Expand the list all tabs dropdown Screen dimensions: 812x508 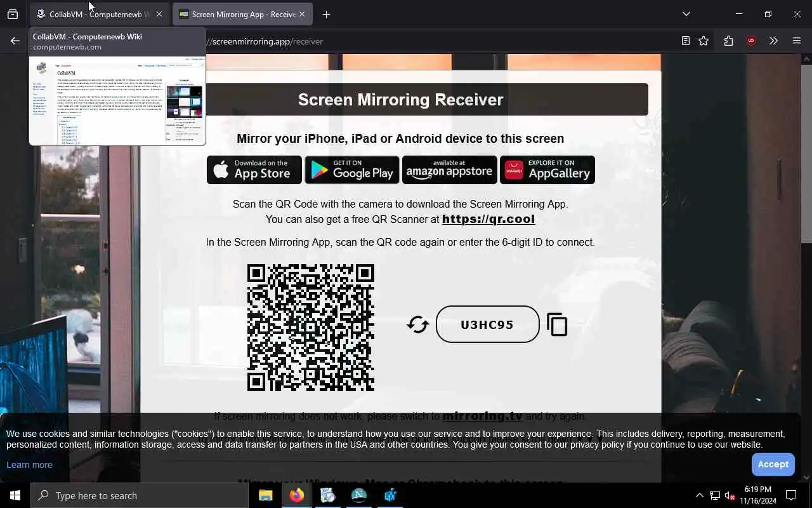click(x=686, y=14)
